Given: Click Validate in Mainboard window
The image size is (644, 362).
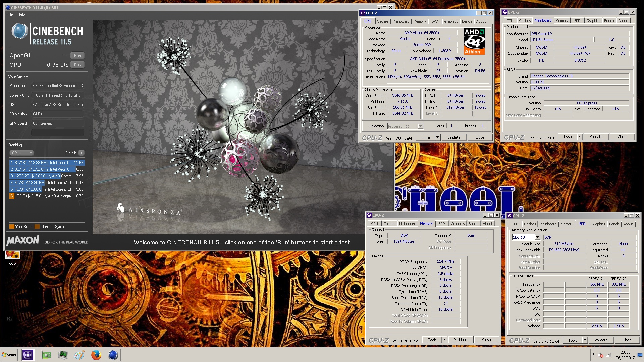Looking at the screenshot, I should point(596,137).
